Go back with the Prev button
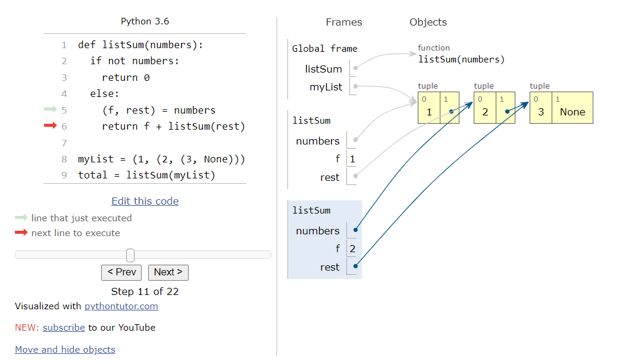Screen dimensions: 632x364 pos(121,272)
